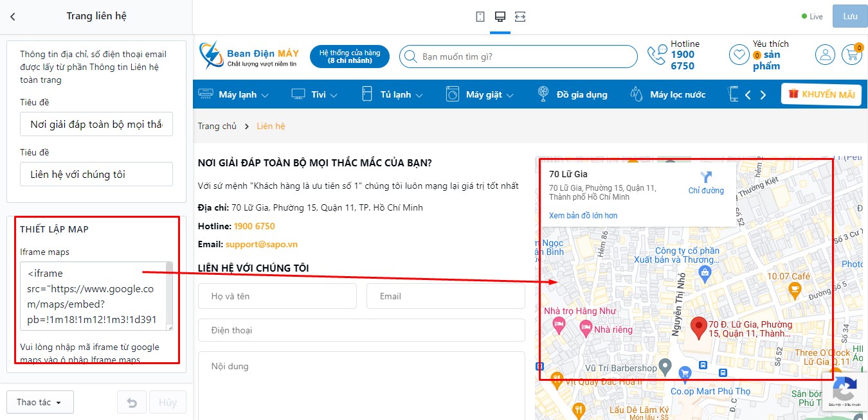Click the Nội dung message textarea
868x420 pixels.
tap(361, 385)
